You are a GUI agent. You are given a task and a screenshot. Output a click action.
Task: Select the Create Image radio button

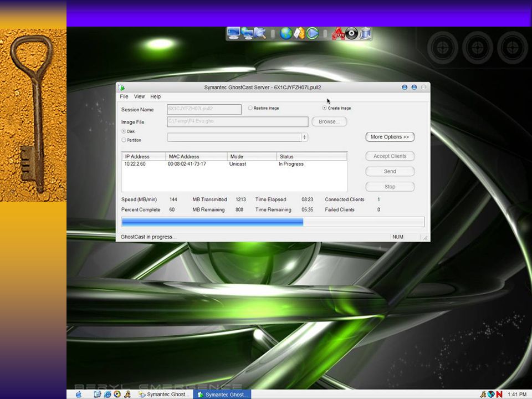(324, 108)
